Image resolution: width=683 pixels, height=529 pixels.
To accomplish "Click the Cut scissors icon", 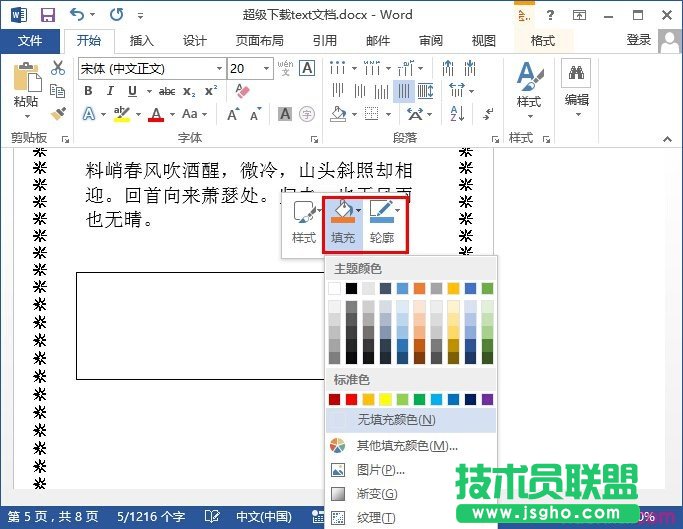I will pyautogui.click(x=58, y=68).
